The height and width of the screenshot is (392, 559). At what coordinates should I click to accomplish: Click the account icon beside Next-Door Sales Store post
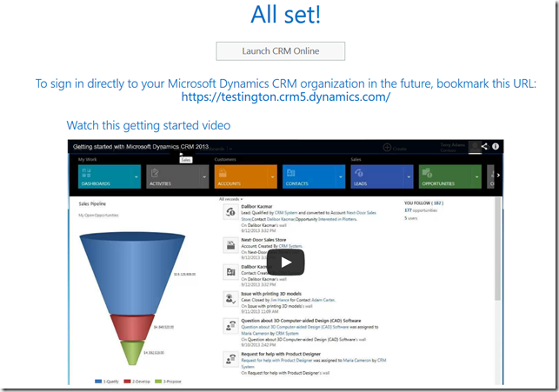point(230,245)
